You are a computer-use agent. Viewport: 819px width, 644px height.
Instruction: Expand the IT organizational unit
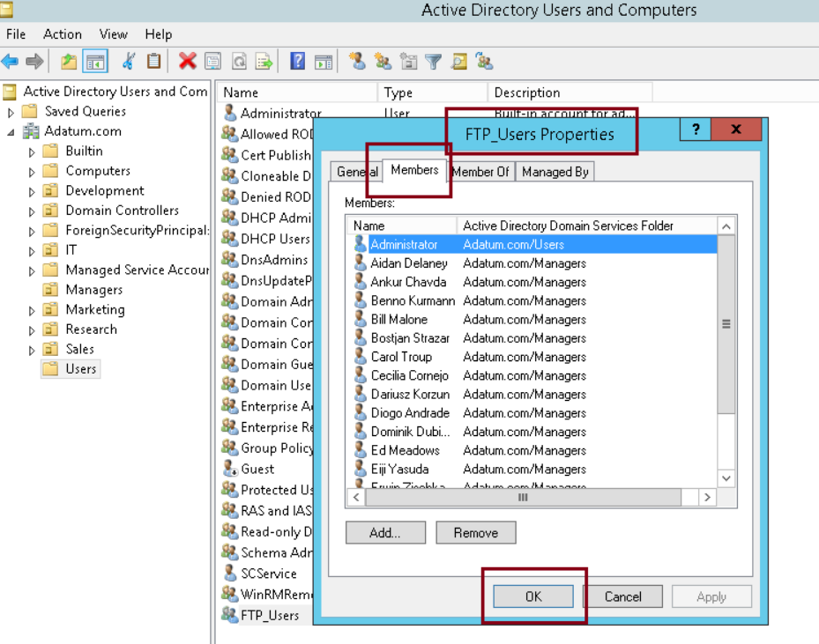(x=32, y=251)
